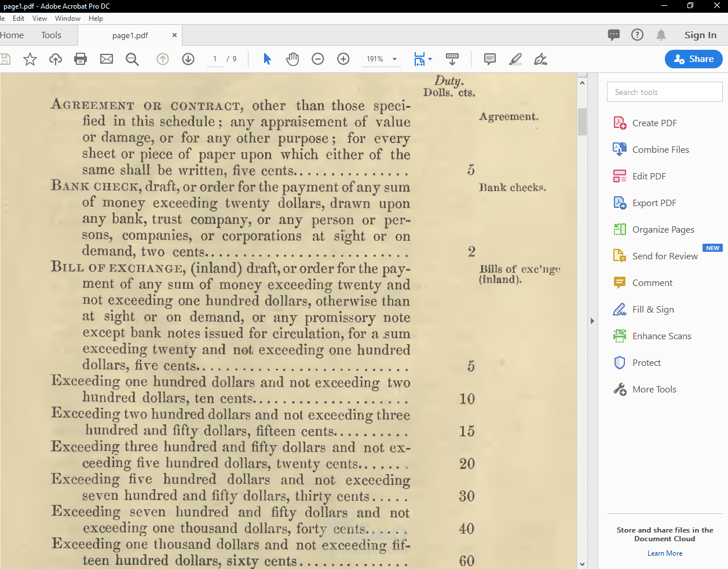Open find text magnifier icon
The height and width of the screenshot is (569, 728).
click(132, 59)
